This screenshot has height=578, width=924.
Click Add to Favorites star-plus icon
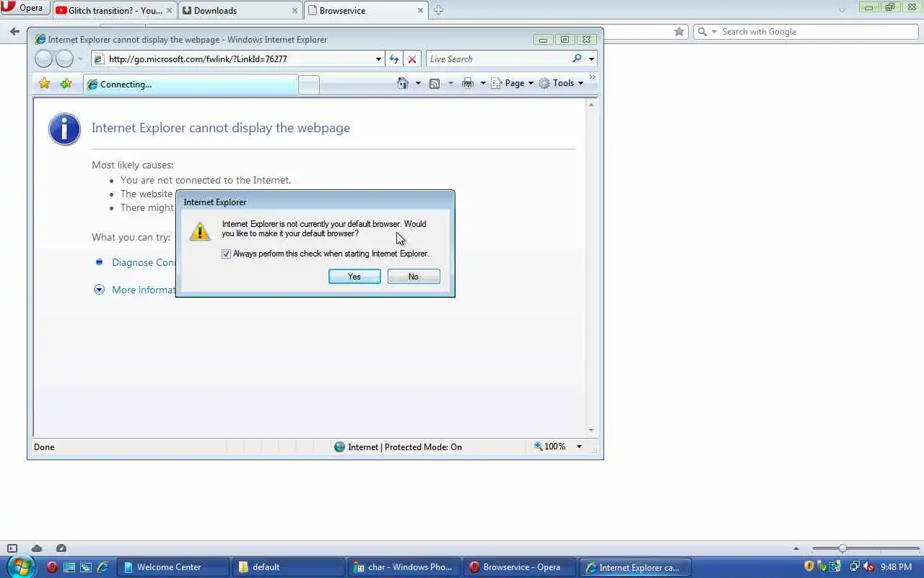point(66,84)
